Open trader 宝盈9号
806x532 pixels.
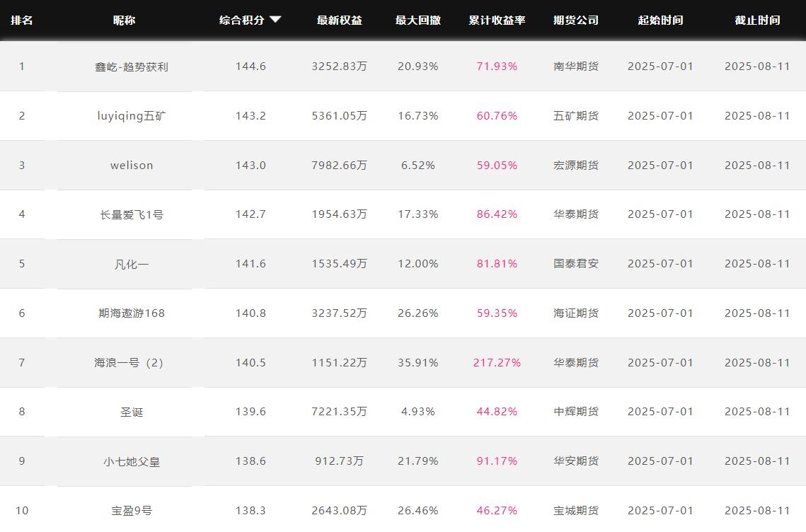[132, 511]
